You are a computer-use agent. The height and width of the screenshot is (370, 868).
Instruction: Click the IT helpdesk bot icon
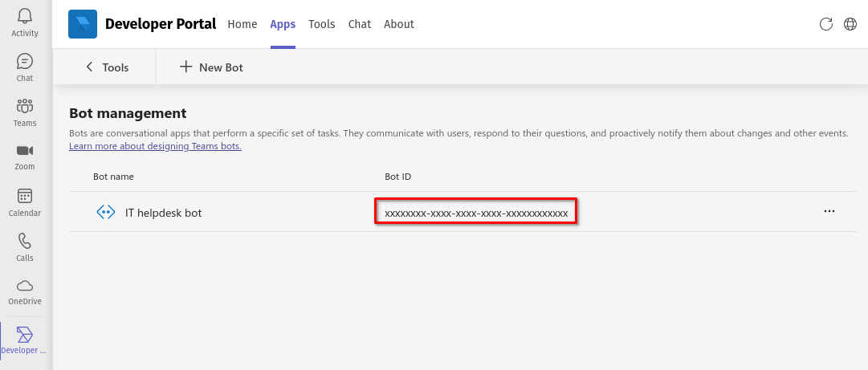(106, 212)
